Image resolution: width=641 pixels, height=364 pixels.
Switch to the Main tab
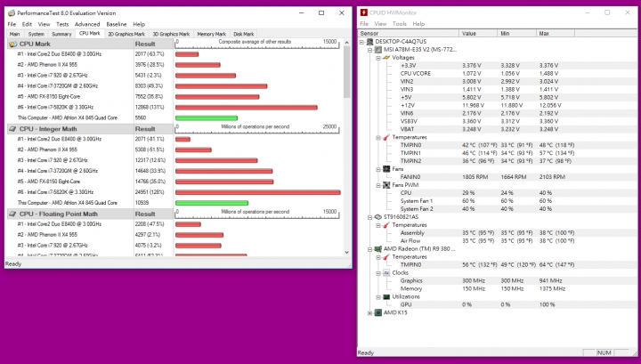pyautogui.click(x=15, y=34)
